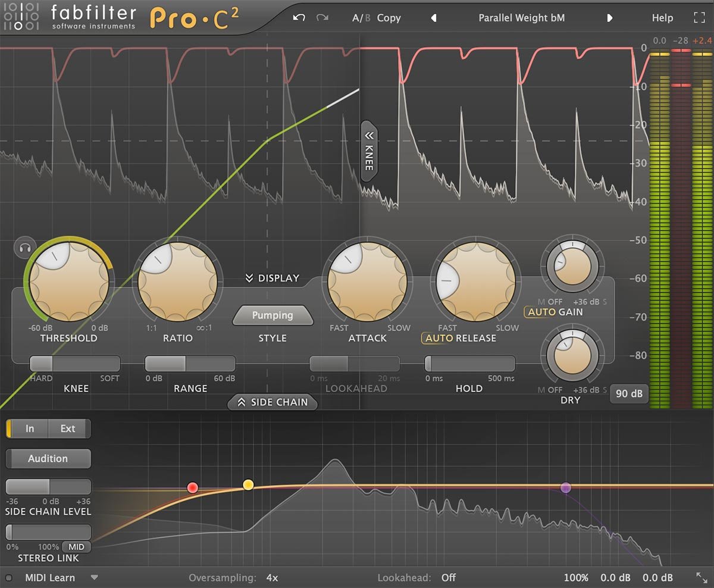Click the Audition button

(x=48, y=458)
